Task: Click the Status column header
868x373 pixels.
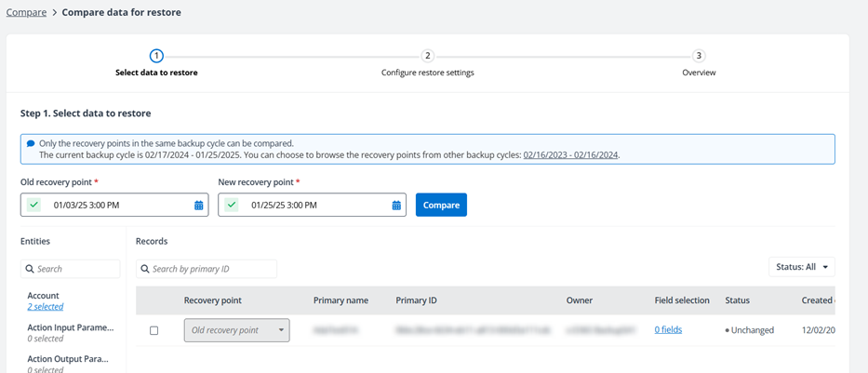Action: pos(738,300)
